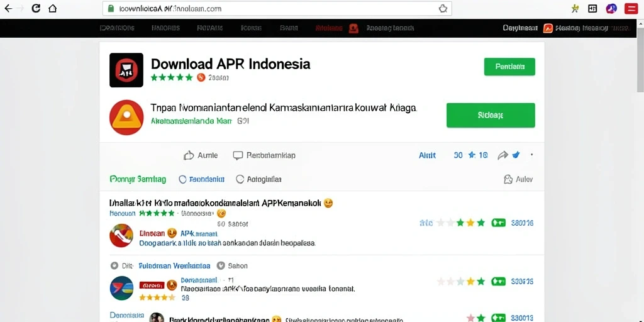Click the dark avatar in bottom review
This screenshot has height=322, width=644.
click(x=157, y=318)
